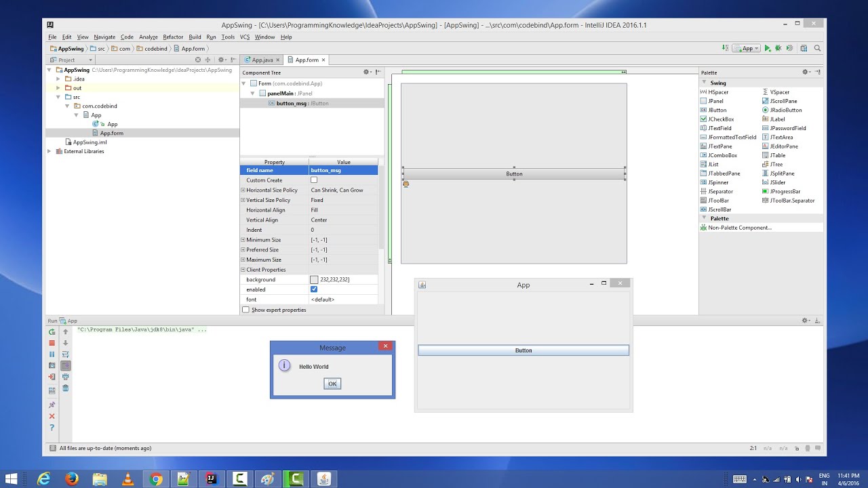Open the Build menu
Image resolution: width=868 pixels, height=488 pixels.
pyautogui.click(x=195, y=37)
